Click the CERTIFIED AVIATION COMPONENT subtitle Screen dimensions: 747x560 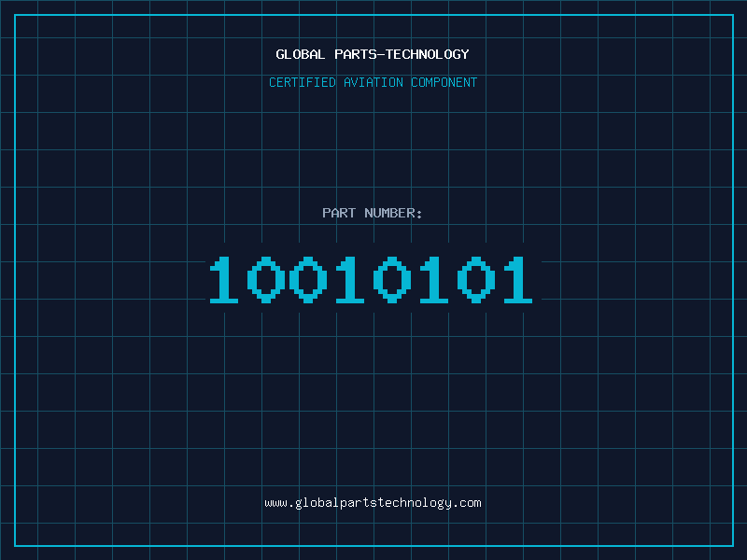coord(373,82)
